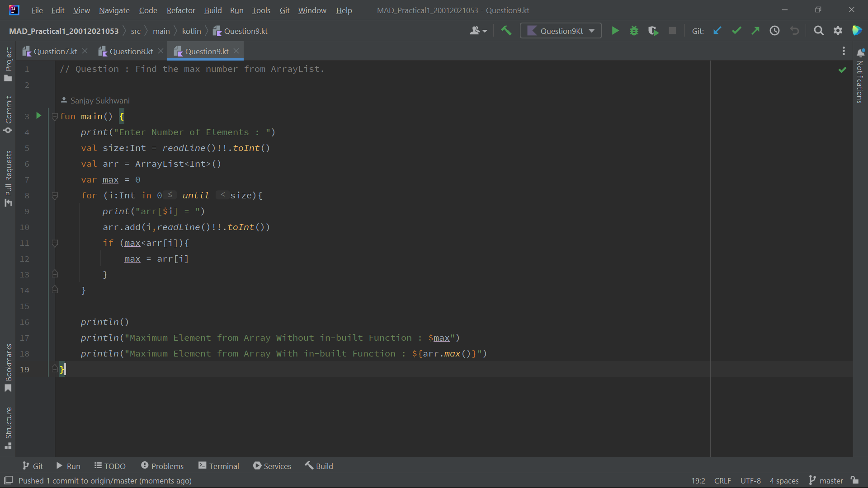The image size is (868, 488).
Task: Show Git history clock icon
Action: pos(775,31)
